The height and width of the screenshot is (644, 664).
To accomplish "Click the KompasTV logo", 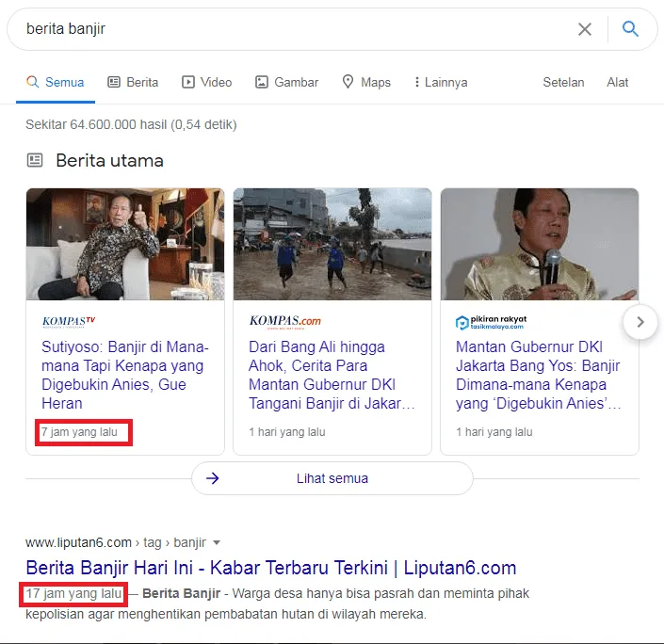I will [69, 322].
